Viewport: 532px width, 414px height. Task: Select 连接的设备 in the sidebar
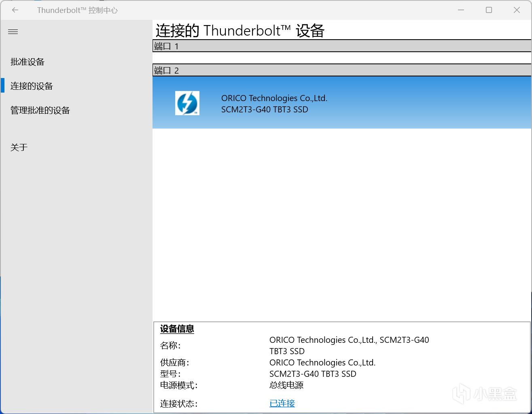coord(32,86)
